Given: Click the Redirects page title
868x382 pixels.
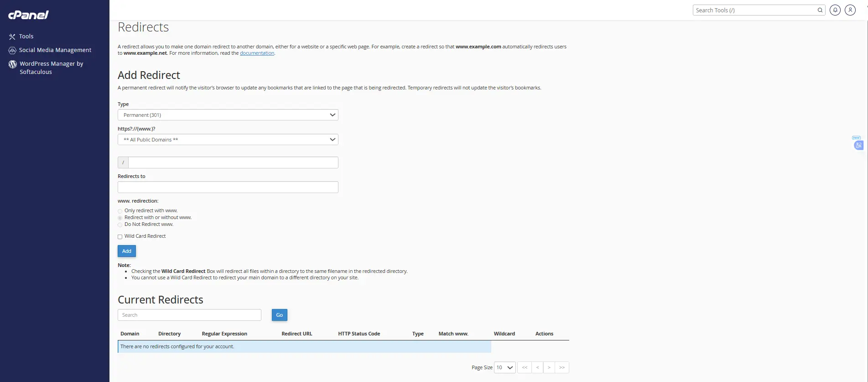Looking at the screenshot, I should (143, 27).
